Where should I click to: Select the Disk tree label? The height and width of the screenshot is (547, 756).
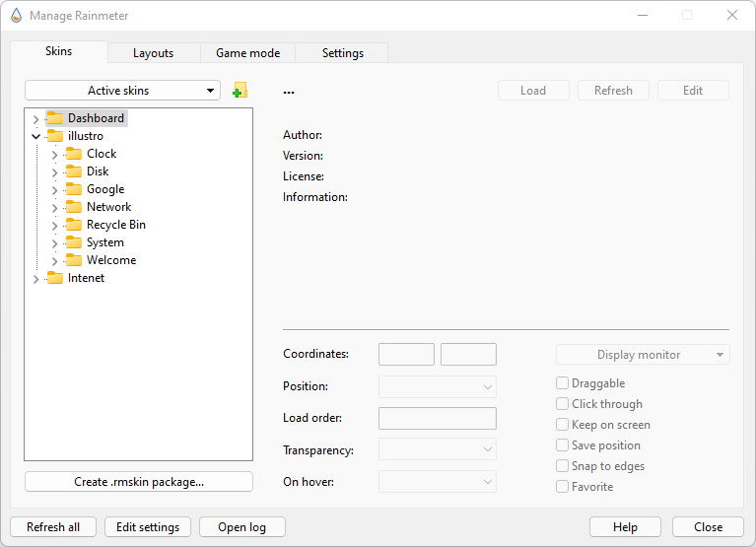coord(98,171)
